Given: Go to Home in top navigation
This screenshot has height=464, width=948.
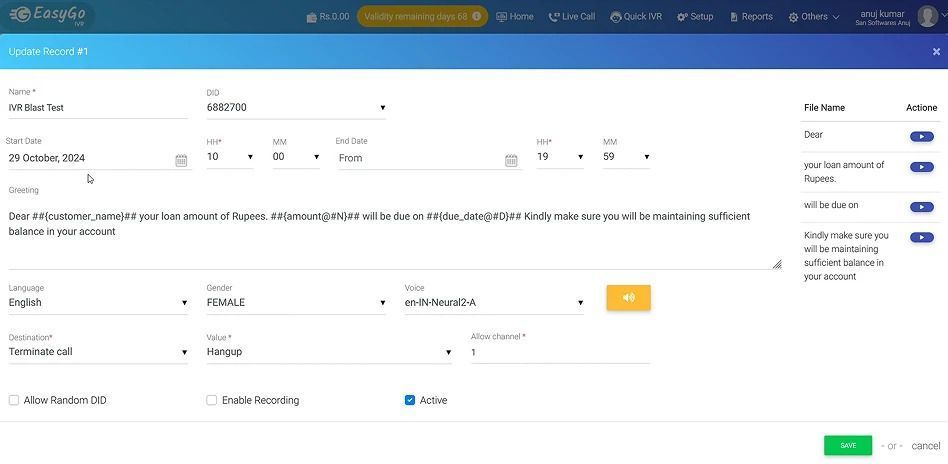Looking at the screenshot, I should 515,17.
